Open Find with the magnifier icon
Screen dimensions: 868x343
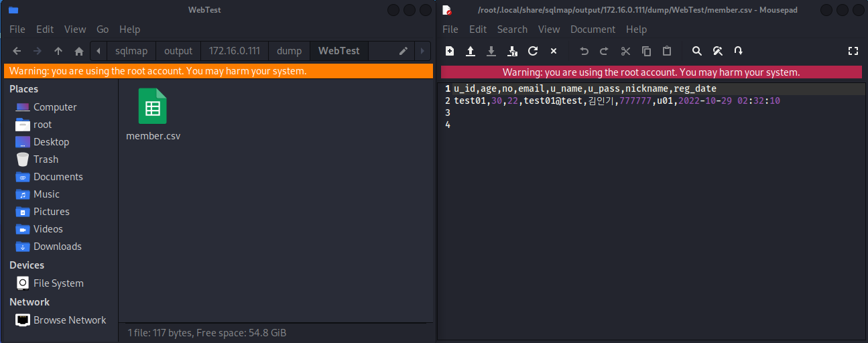pos(697,51)
